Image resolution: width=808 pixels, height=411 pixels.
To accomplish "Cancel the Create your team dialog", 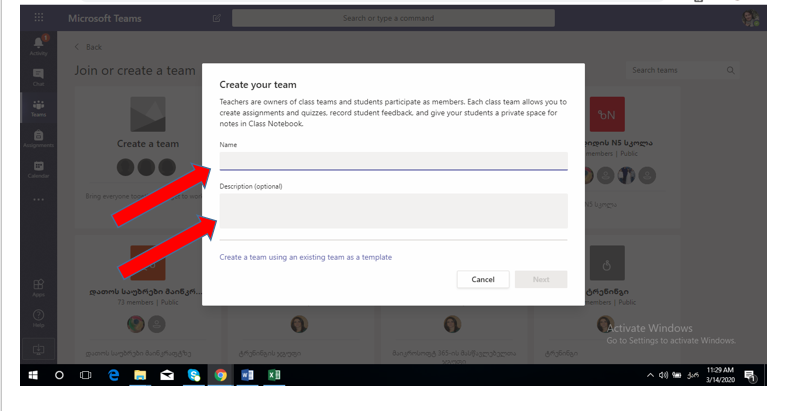I will click(483, 279).
